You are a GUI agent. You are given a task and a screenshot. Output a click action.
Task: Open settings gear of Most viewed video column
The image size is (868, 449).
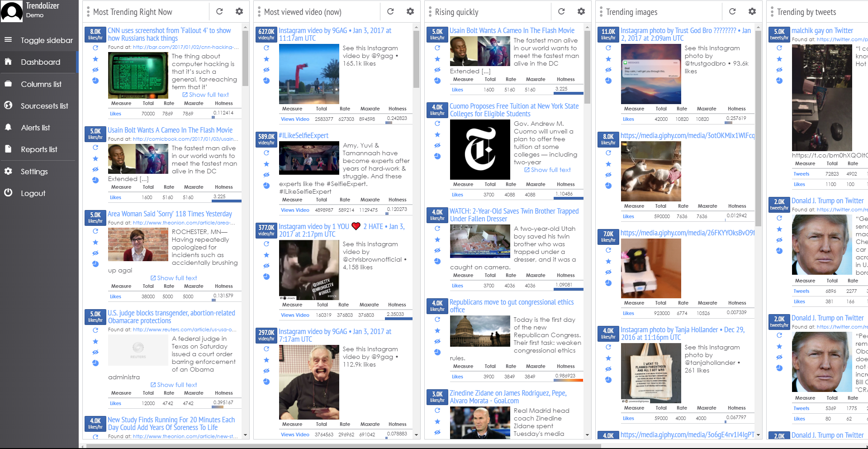(x=410, y=11)
